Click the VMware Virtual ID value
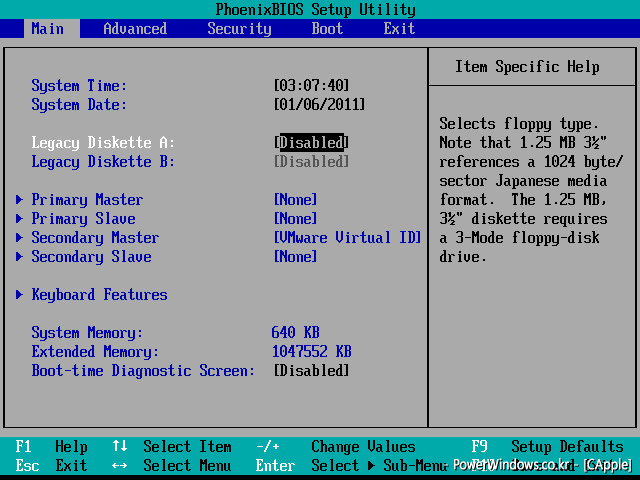This screenshot has height=480, width=640. pyautogui.click(x=347, y=238)
